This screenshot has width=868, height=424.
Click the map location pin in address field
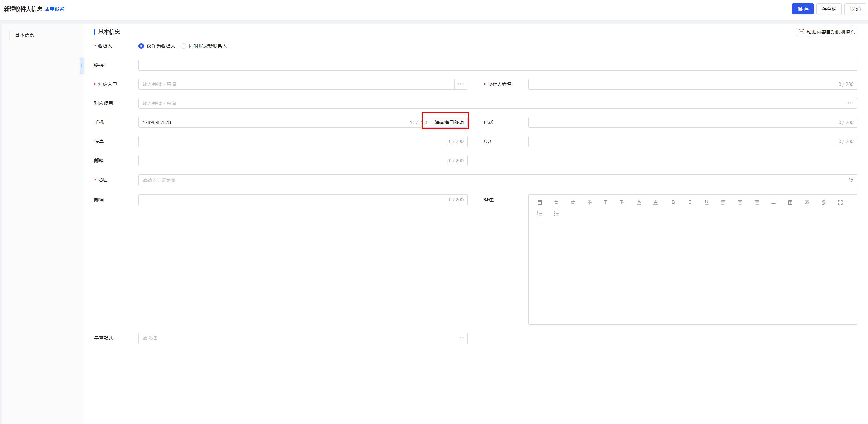tap(850, 180)
